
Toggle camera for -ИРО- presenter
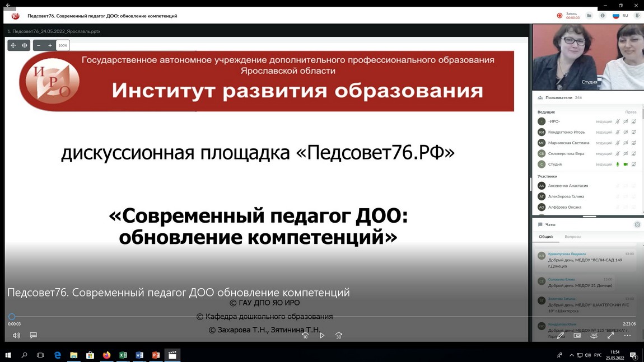point(626,121)
